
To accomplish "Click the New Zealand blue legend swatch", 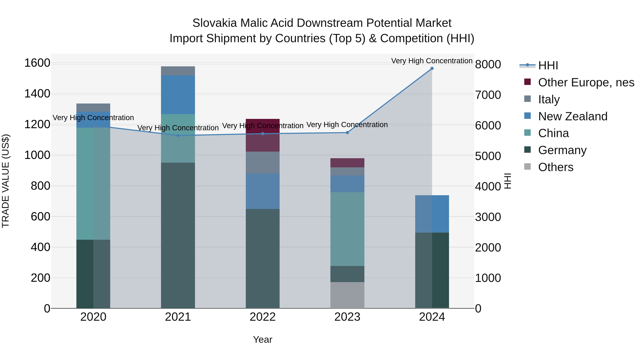I will [527, 116].
